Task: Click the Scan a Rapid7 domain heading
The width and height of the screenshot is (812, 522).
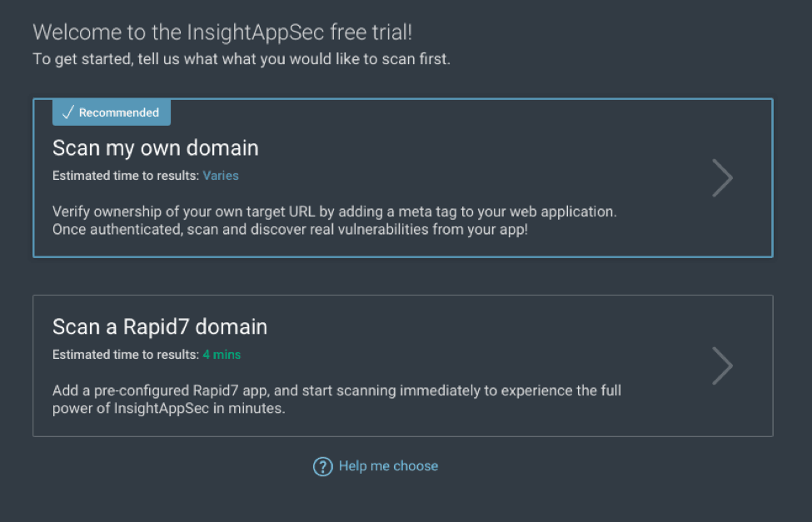Action: [159, 326]
